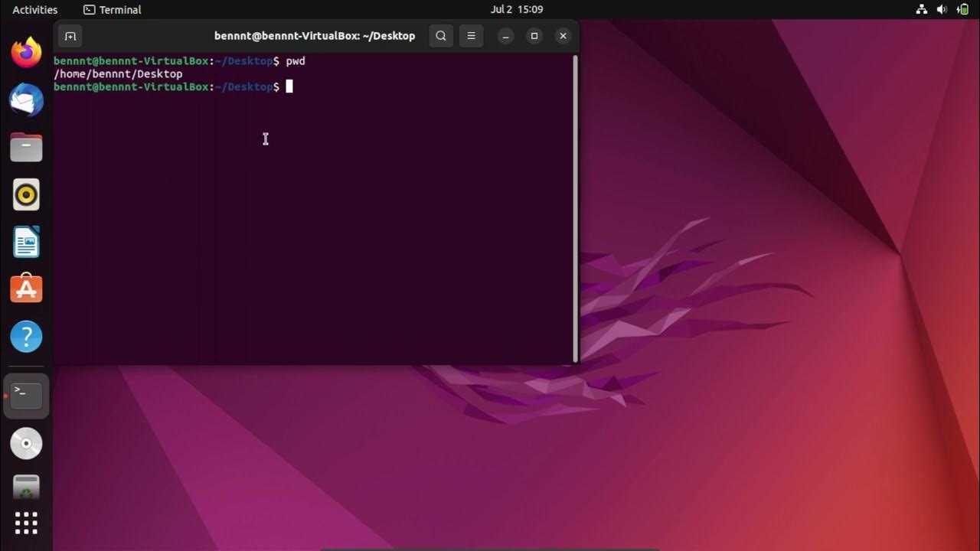
Task: Open the terminal hamburger menu
Action: click(471, 36)
